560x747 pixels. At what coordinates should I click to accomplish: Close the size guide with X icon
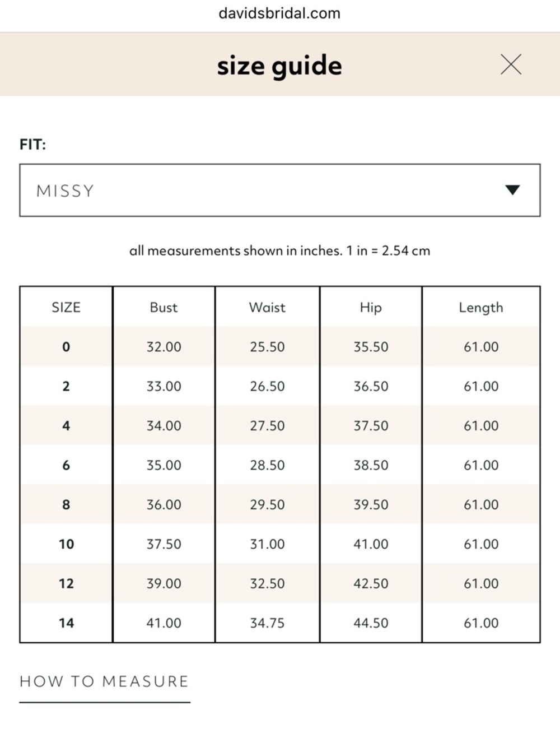[x=511, y=64]
